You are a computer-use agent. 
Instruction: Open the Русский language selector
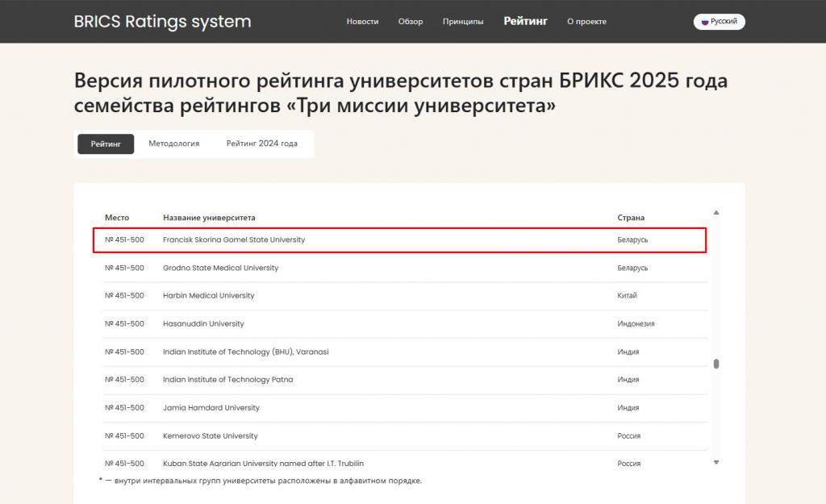click(x=720, y=22)
